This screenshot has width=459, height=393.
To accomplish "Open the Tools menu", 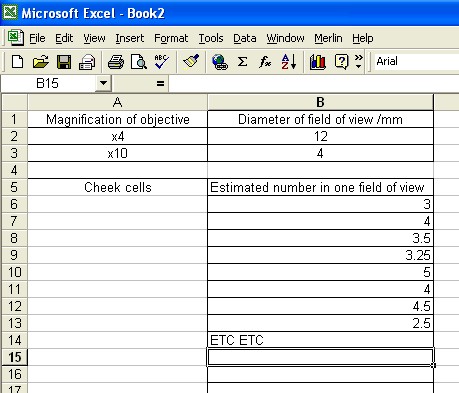I will coord(211,38).
